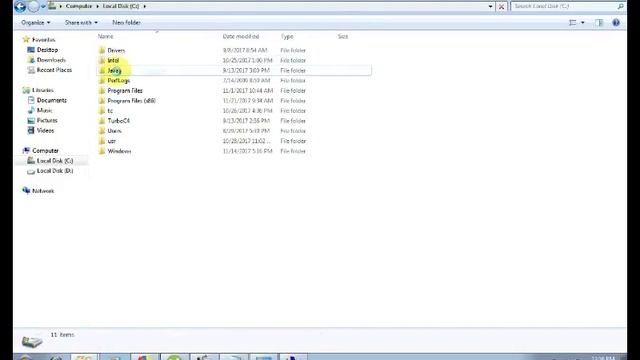Select Documents library in the navigation pane

tap(52, 100)
